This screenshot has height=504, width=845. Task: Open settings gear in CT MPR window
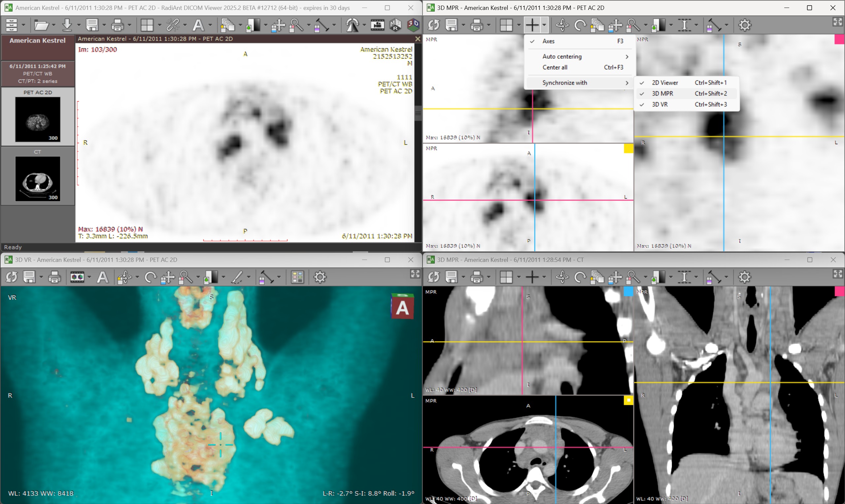(744, 277)
